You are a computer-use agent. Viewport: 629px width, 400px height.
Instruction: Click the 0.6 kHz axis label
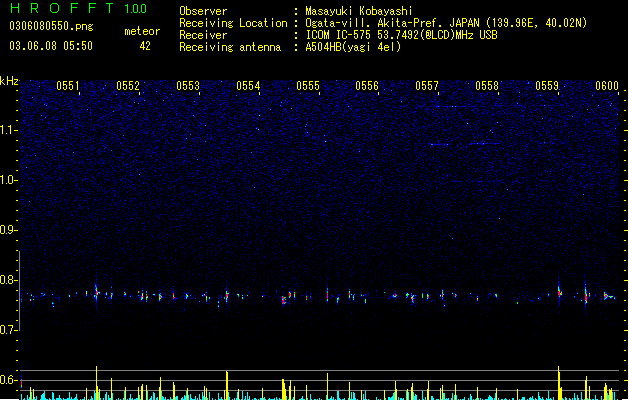pyautogui.click(x=8, y=380)
